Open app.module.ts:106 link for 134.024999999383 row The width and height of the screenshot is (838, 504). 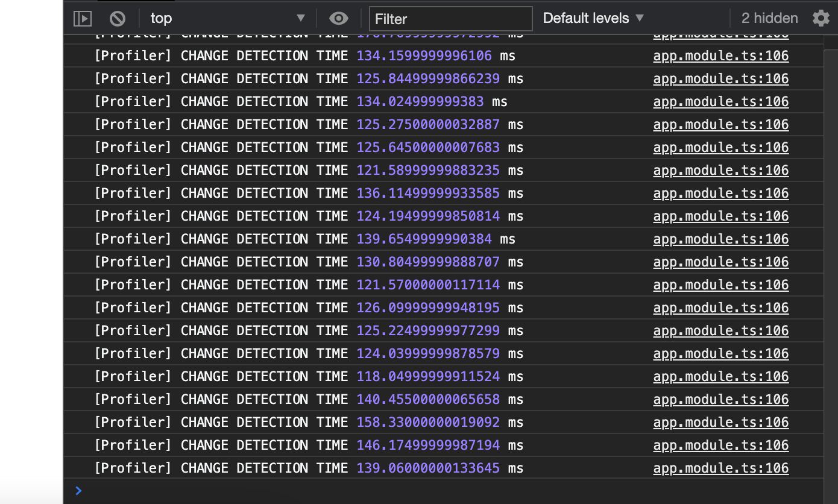pos(721,102)
